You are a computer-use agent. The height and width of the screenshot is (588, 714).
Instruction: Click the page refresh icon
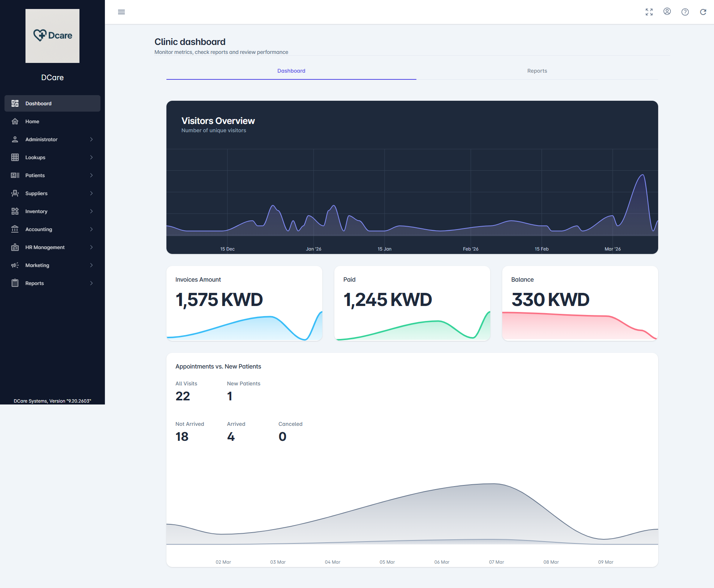(x=703, y=12)
